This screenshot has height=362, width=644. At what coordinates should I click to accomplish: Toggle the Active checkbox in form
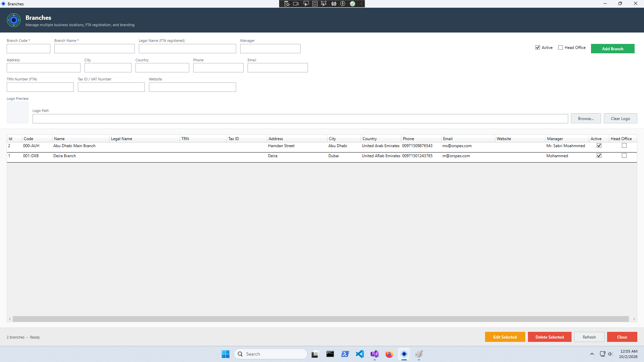538,48
